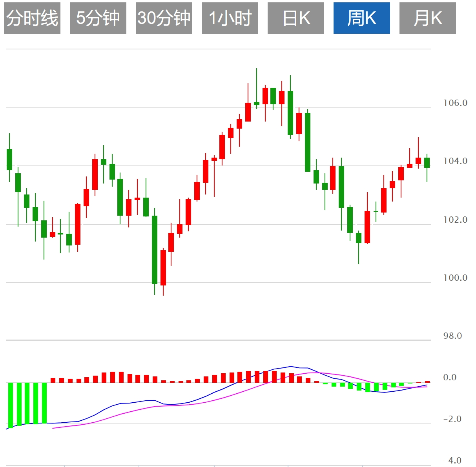Switch to the 分时线 tab
Viewport: 476px width, 467px height.
(32, 18)
